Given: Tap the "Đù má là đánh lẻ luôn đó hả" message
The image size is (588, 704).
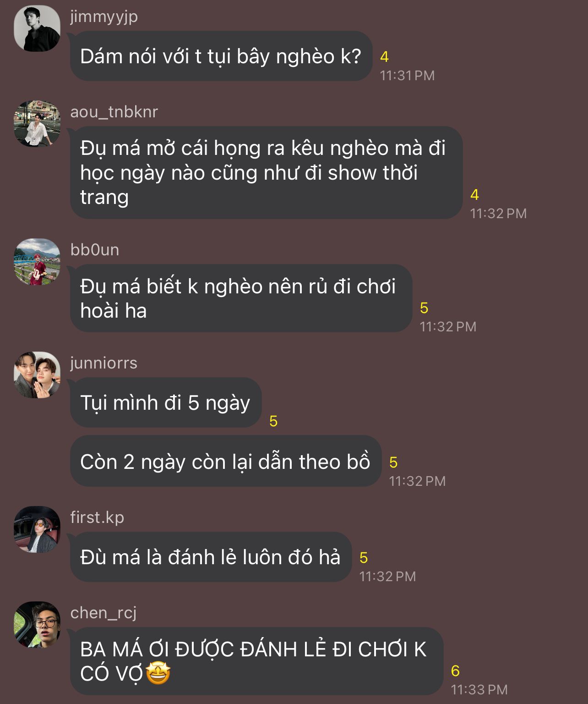Looking at the screenshot, I should [x=210, y=557].
